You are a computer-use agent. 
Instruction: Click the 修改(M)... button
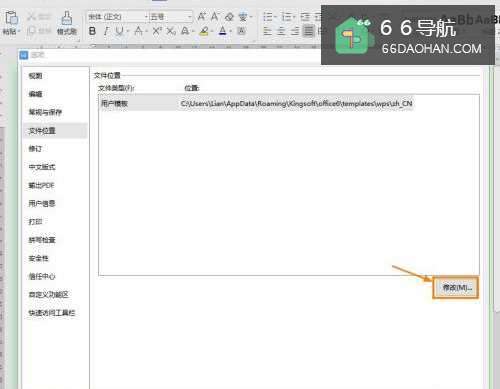coord(456,287)
